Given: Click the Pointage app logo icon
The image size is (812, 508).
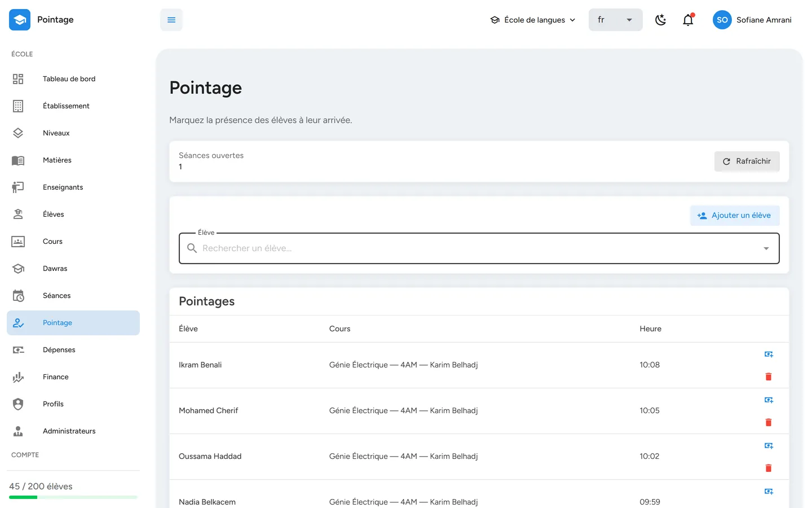Looking at the screenshot, I should [x=20, y=20].
